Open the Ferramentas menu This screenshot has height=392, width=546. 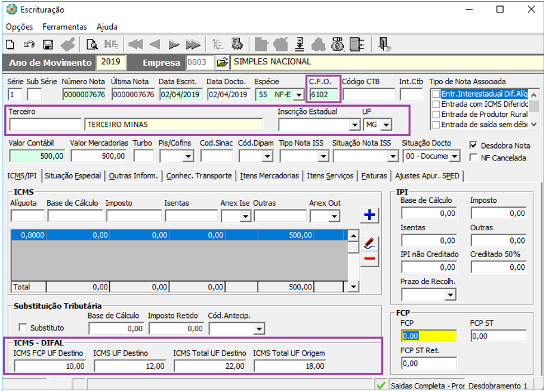point(64,27)
